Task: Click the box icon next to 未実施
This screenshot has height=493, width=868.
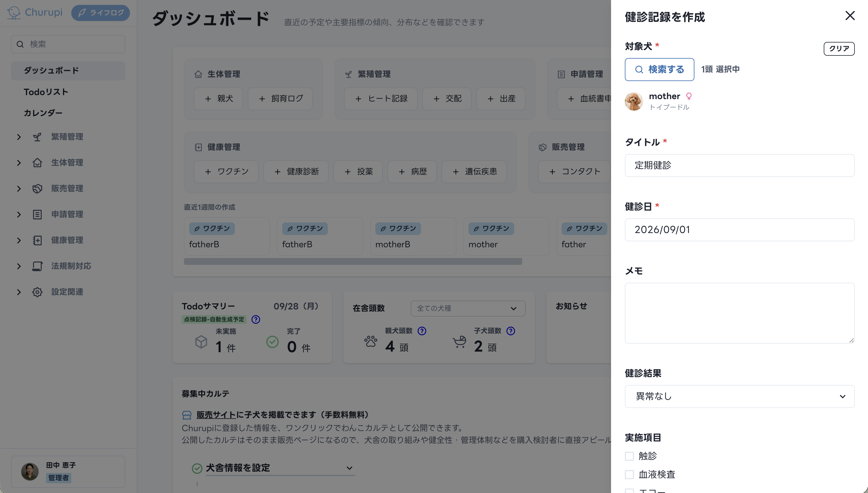Action: pyautogui.click(x=201, y=342)
